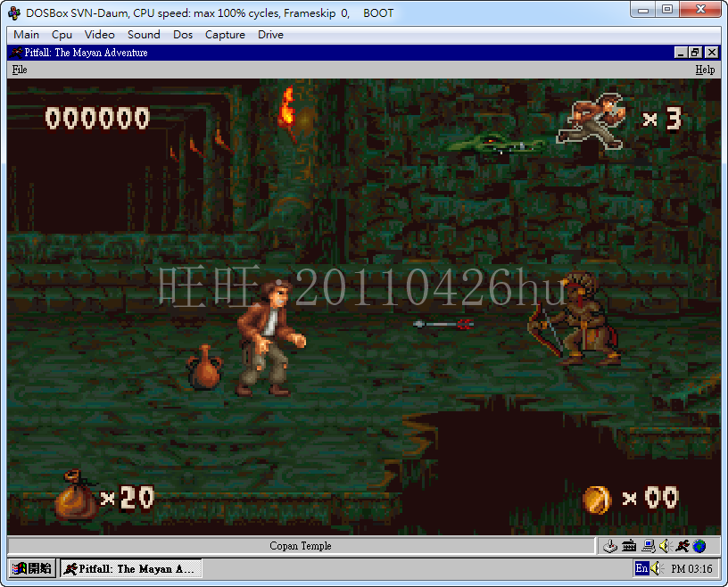Open the Capture menu

[225, 35]
